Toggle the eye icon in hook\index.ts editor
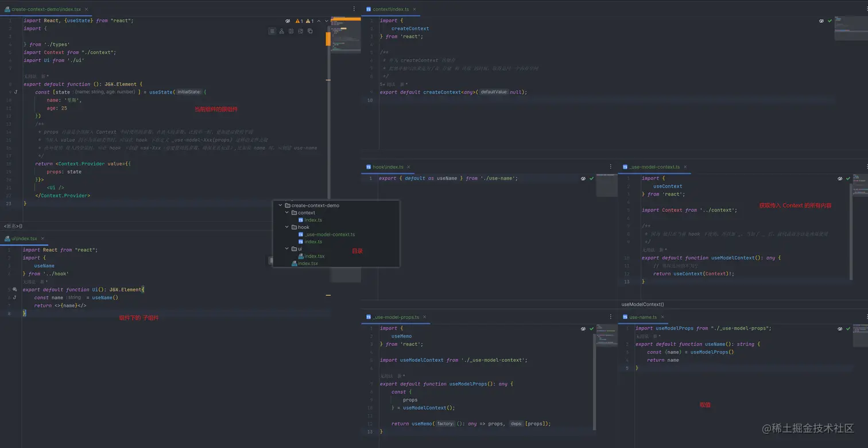This screenshot has height=448, width=868. pyautogui.click(x=583, y=178)
